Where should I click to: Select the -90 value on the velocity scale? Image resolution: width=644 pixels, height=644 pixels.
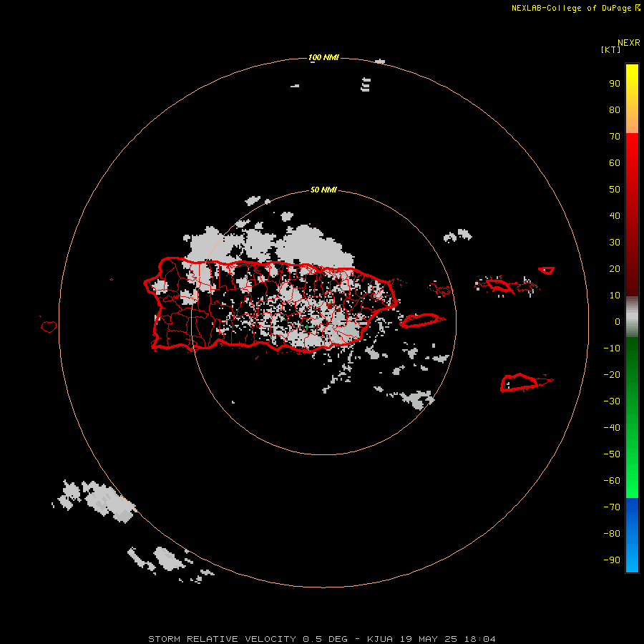pyautogui.click(x=612, y=560)
